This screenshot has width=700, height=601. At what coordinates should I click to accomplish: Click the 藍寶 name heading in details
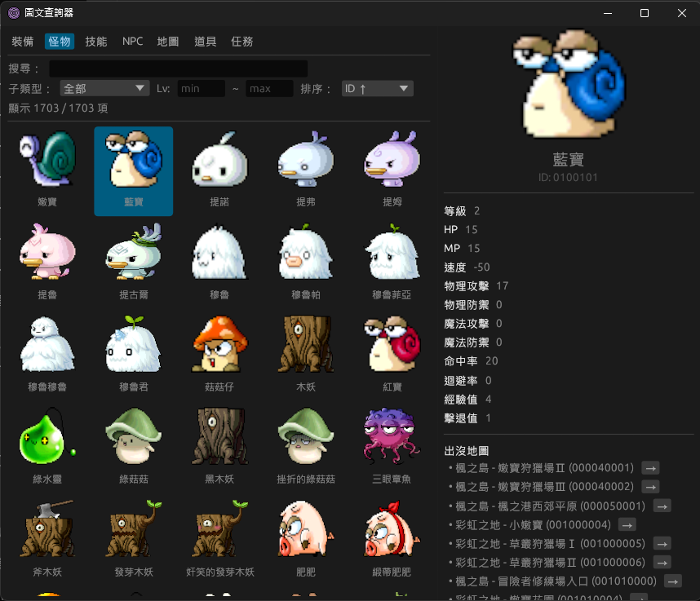568,159
